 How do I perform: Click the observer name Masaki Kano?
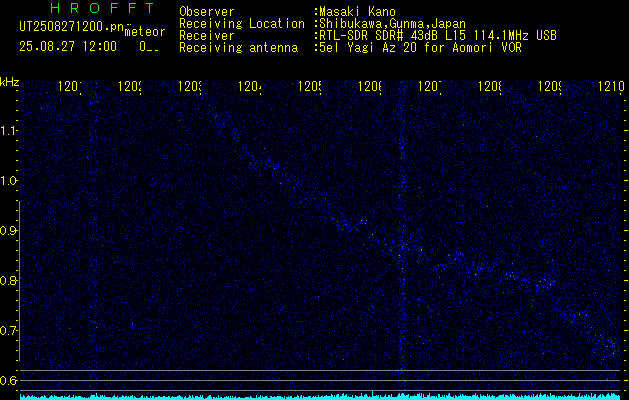tap(357, 12)
